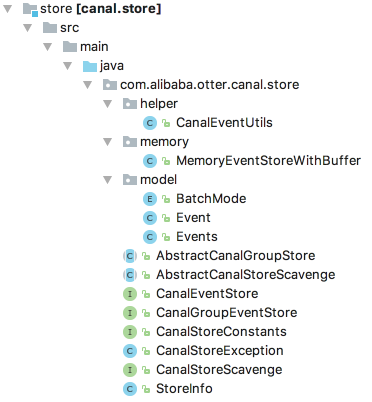Collapse the com.alibaba.otter.canal.store package arrow
Screen dimensions: 372x402
point(87,85)
